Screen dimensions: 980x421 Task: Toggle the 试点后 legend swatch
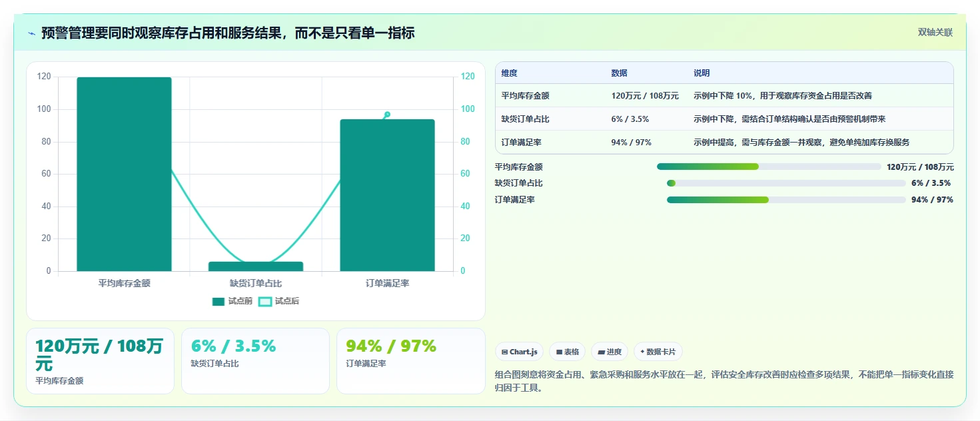point(265,301)
